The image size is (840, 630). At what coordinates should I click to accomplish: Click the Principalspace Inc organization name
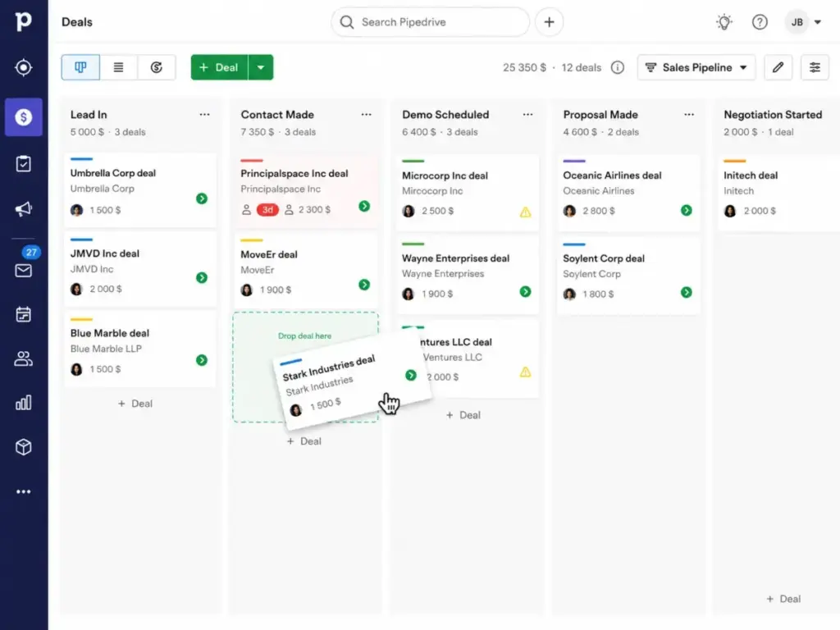[281, 189]
